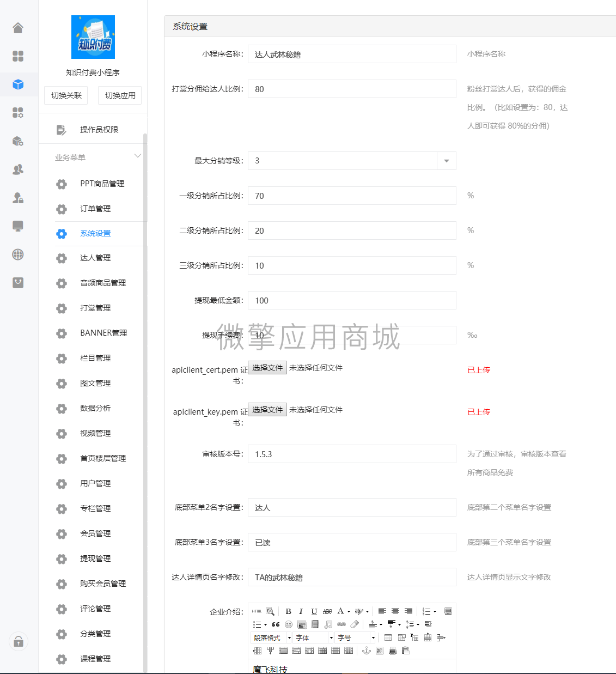
Task: Click the 审核版本号 input field
Action: pyautogui.click(x=352, y=453)
